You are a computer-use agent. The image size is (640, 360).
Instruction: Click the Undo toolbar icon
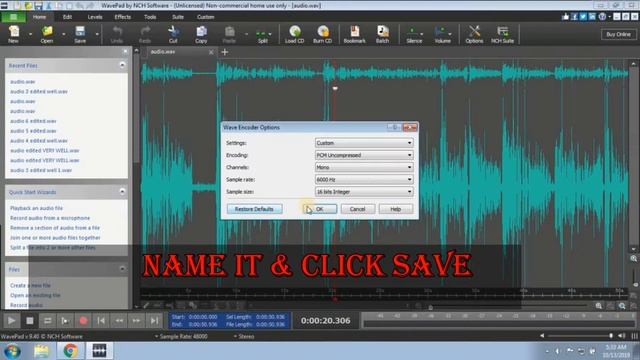(x=117, y=34)
